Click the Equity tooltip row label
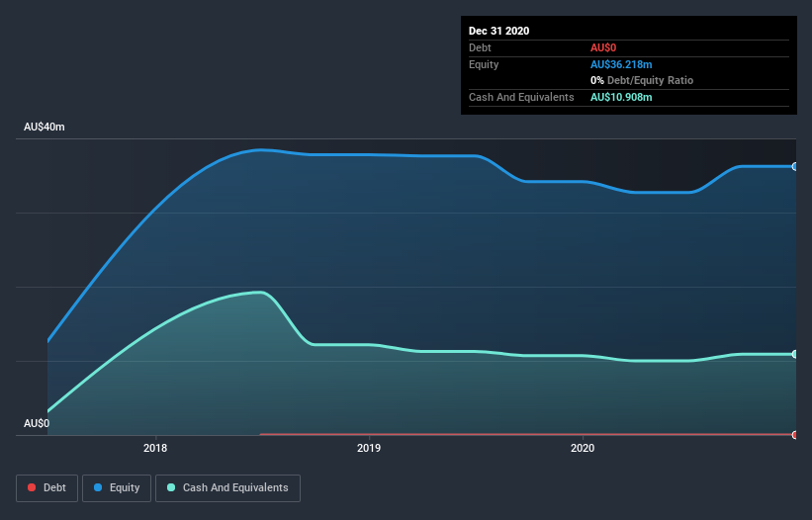 point(484,64)
